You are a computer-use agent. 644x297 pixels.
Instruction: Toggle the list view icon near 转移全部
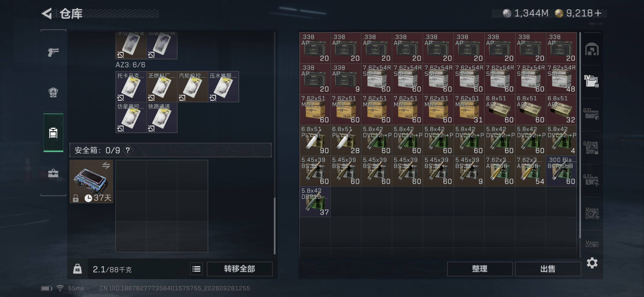pos(196,269)
